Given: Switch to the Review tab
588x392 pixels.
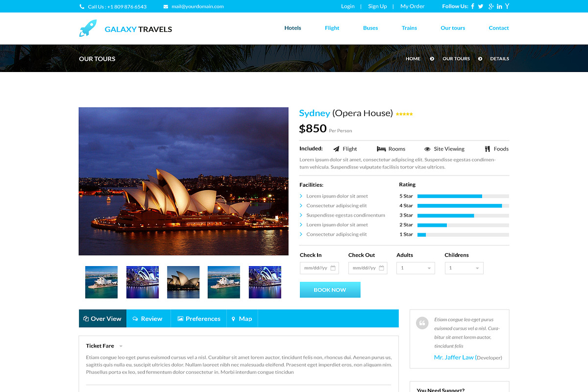Looking at the screenshot, I should [148, 318].
